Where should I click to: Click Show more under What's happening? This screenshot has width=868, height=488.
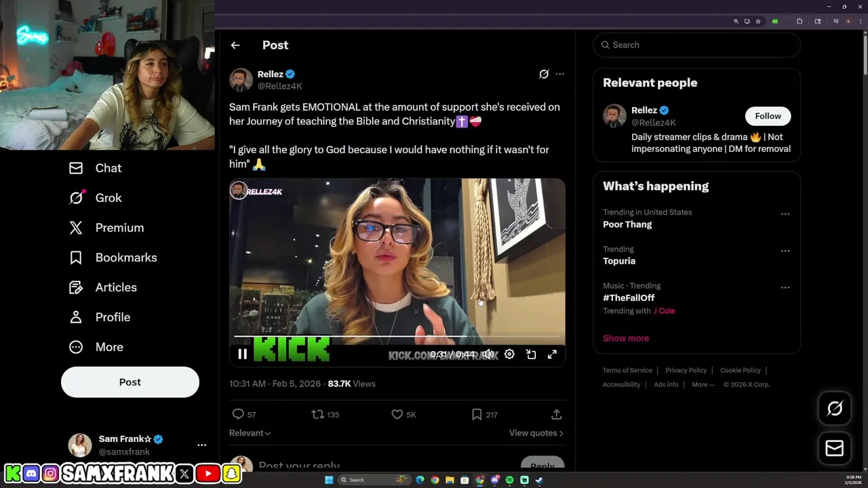626,338
